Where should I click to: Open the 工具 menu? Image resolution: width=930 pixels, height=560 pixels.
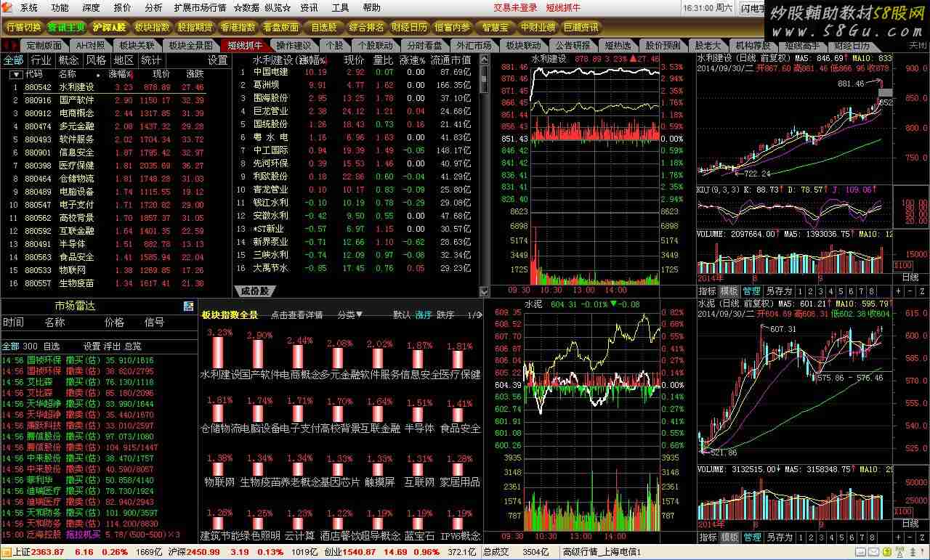point(340,8)
